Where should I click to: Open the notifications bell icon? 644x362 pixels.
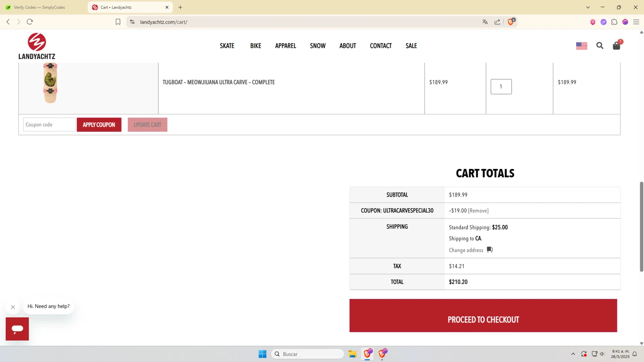tap(635, 354)
